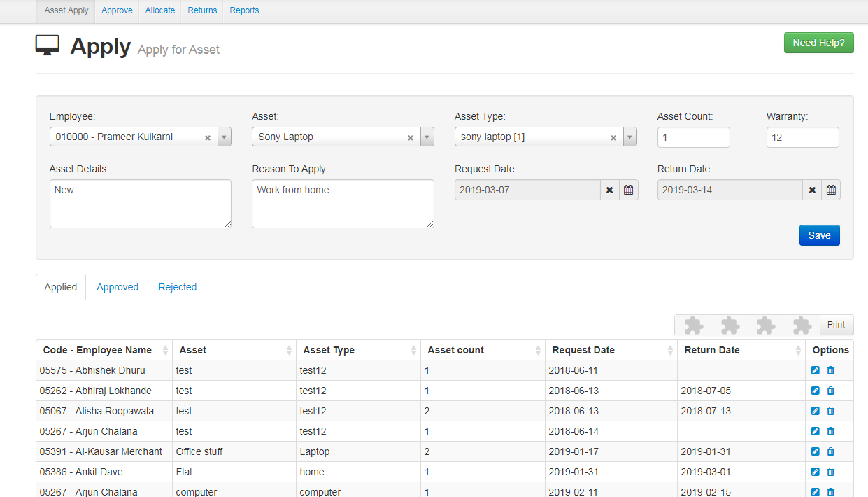This screenshot has height=497, width=868.
Task: Go to Reports in top menu
Action: pos(244,10)
